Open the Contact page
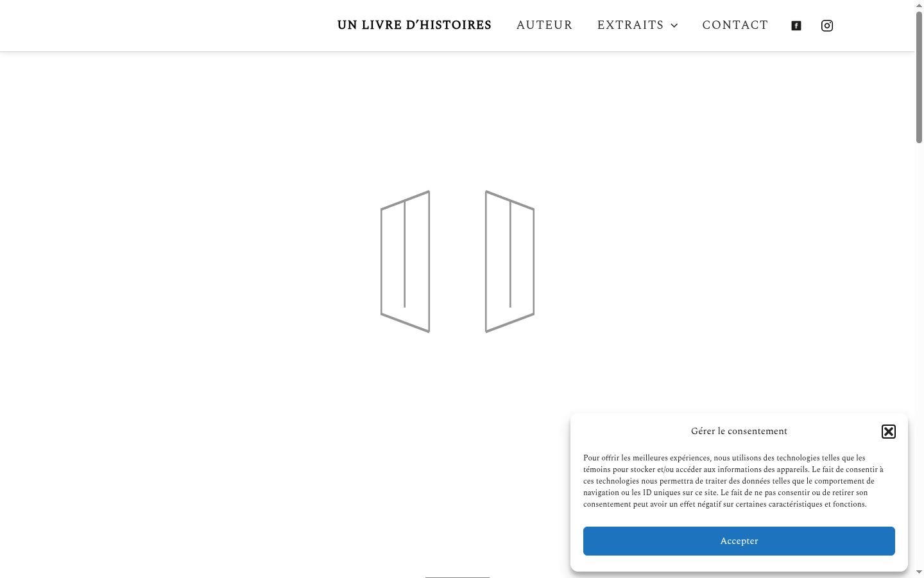The image size is (924, 578). coord(735,25)
